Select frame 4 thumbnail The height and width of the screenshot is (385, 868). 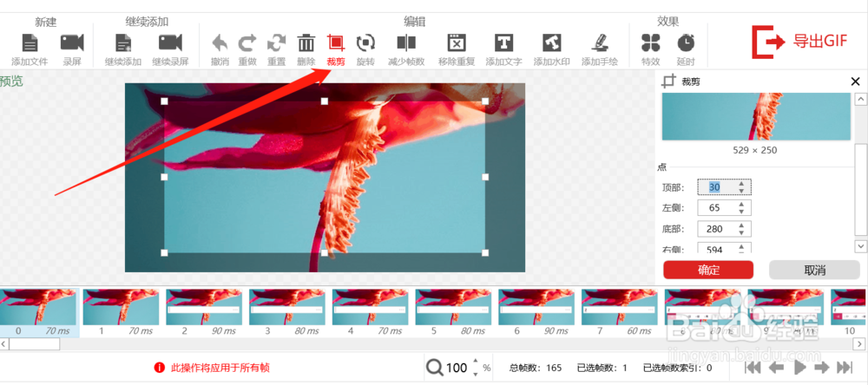(x=371, y=307)
